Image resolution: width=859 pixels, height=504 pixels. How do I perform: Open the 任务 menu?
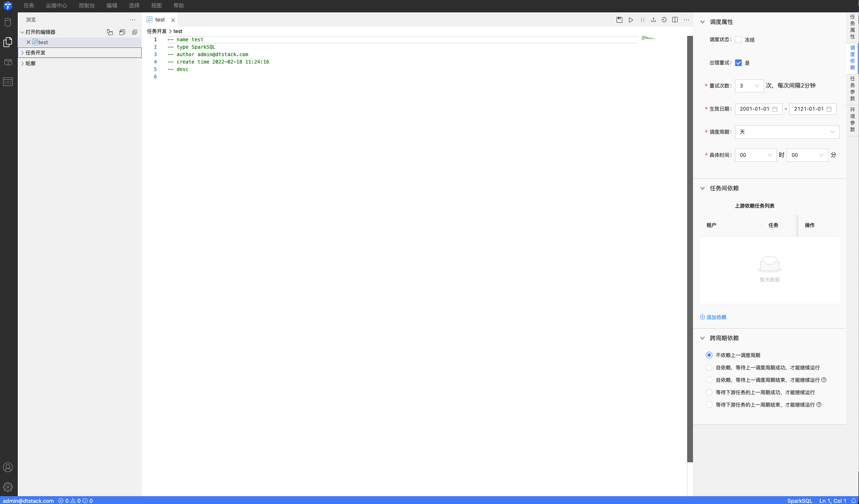[29, 6]
